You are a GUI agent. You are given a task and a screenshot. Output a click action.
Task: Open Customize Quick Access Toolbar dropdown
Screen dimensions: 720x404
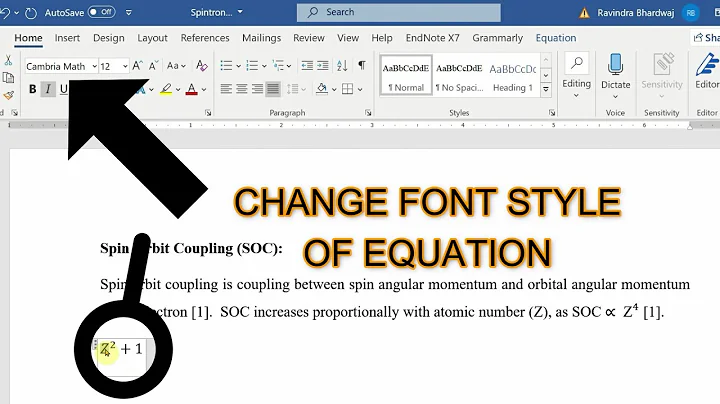(x=129, y=13)
